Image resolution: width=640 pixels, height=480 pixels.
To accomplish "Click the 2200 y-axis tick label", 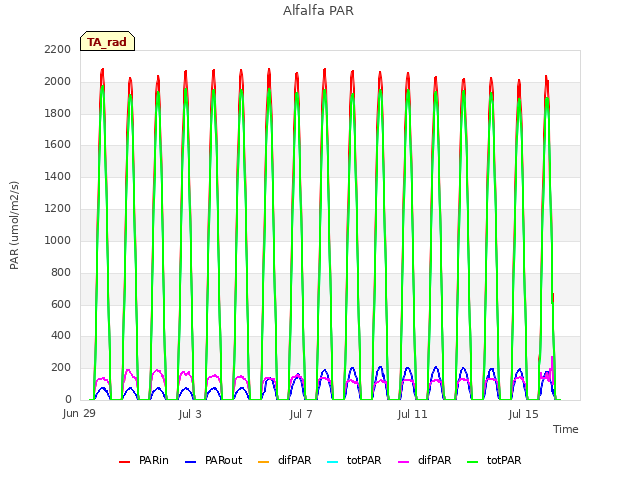I will click(58, 49).
